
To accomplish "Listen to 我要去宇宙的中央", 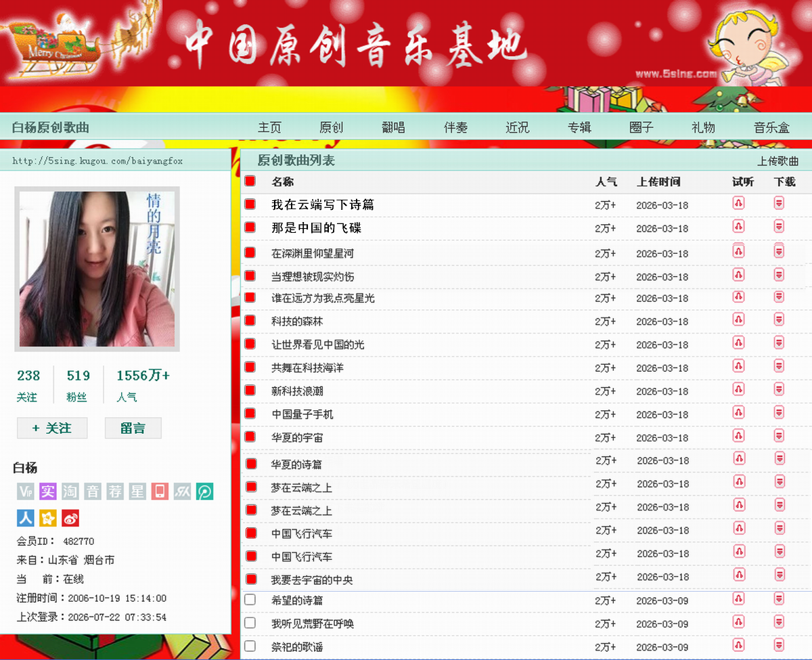I will coord(738,575).
